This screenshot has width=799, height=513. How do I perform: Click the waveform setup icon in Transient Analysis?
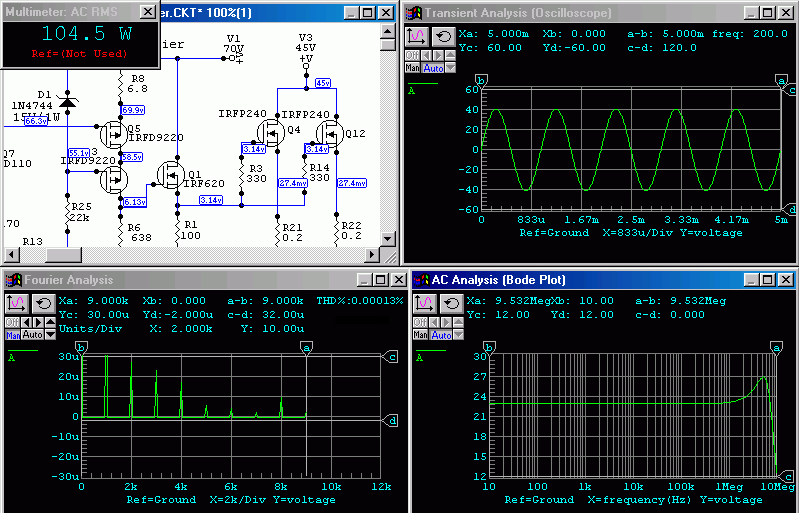[x=416, y=36]
